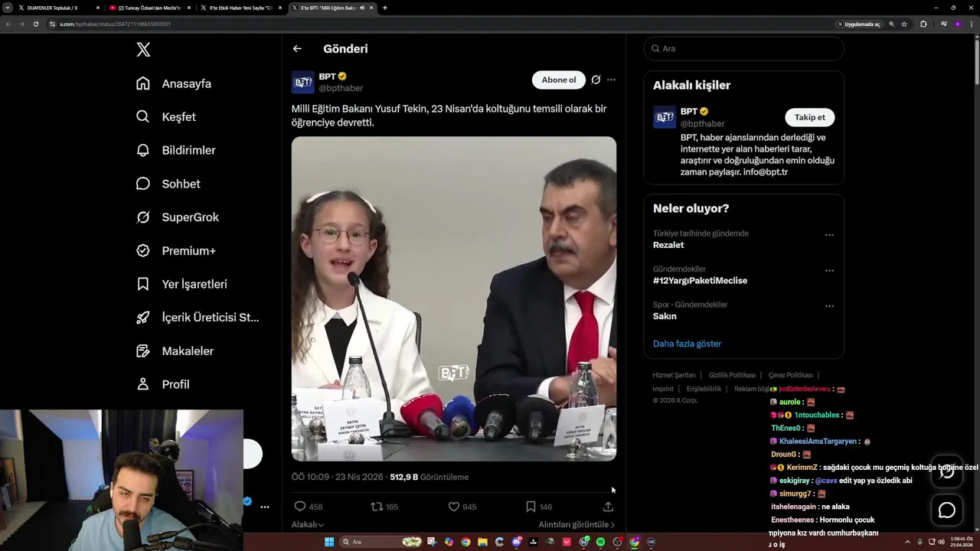980x551 pixels.
Task: Share the post via share icon
Action: click(608, 507)
